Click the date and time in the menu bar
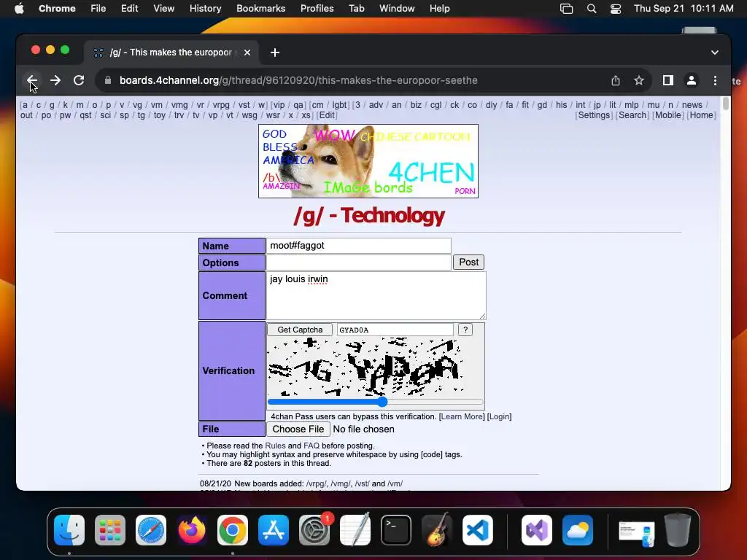747x560 pixels. click(684, 9)
